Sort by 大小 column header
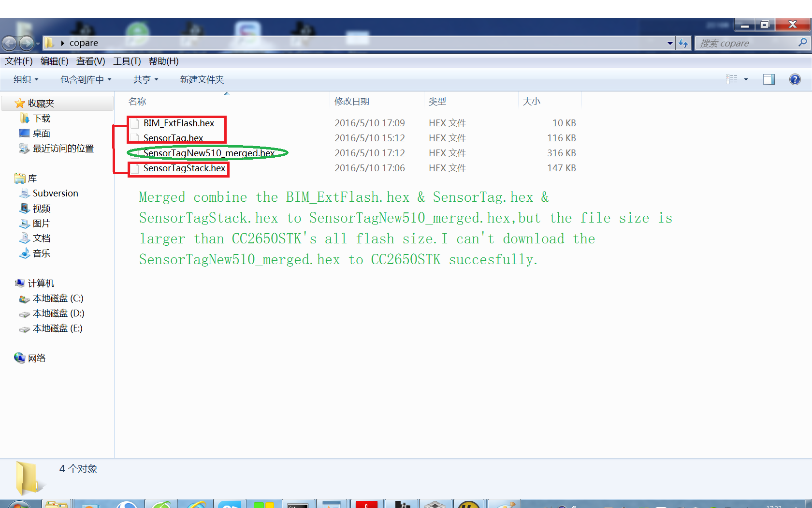The width and height of the screenshot is (812, 508). click(532, 101)
